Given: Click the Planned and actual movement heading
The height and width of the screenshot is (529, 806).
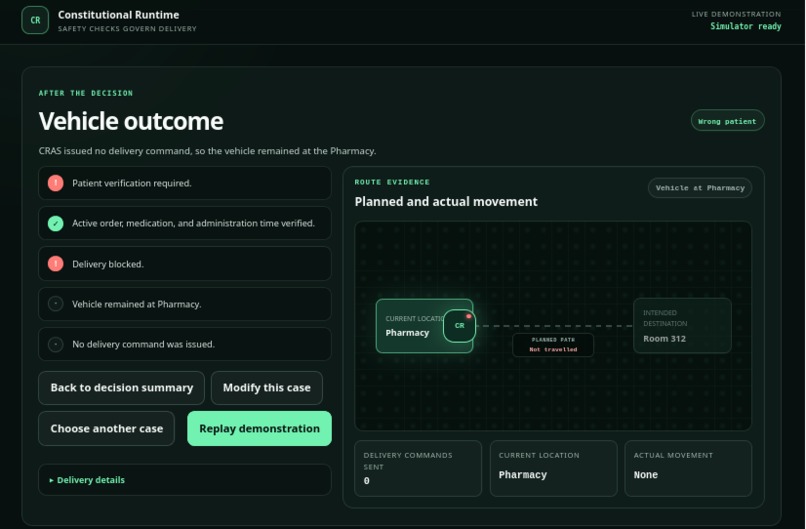Looking at the screenshot, I should point(446,202).
